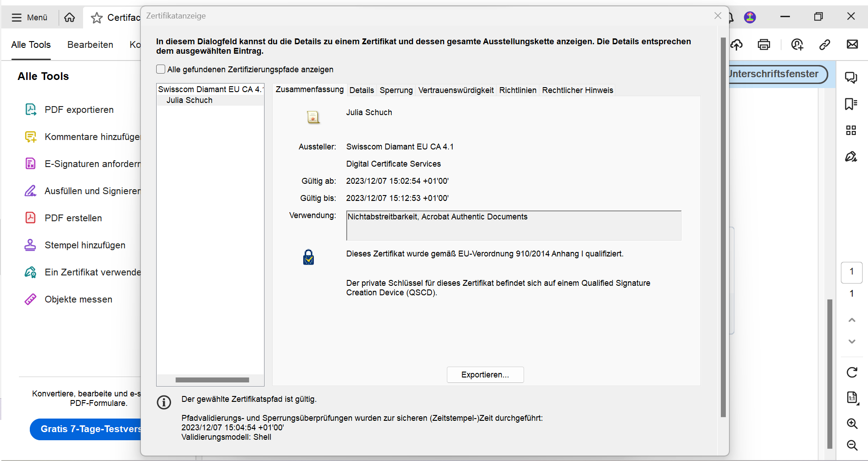Click the dialog vertical scrollbar
Image resolution: width=868 pixels, height=461 pixels.
click(723, 227)
